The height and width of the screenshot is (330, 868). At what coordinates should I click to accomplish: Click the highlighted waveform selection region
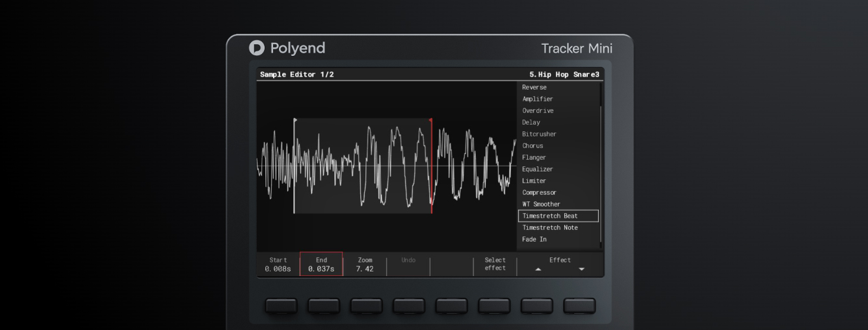point(362,166)
